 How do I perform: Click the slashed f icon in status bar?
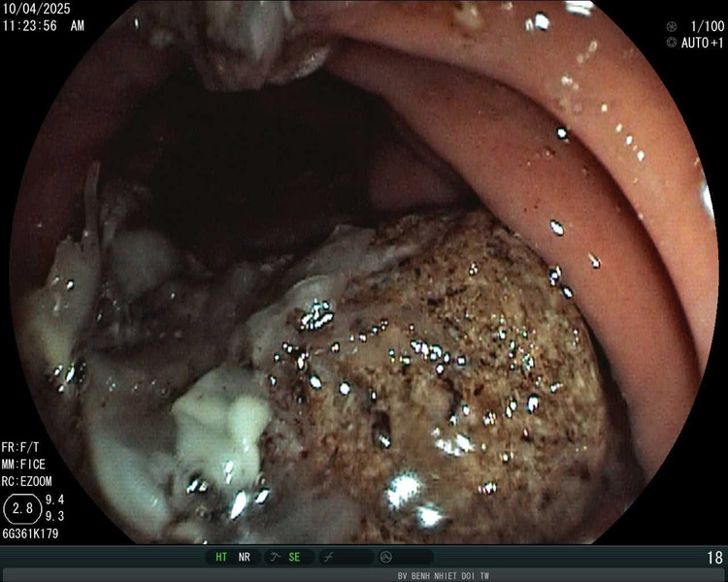[329, 557]
